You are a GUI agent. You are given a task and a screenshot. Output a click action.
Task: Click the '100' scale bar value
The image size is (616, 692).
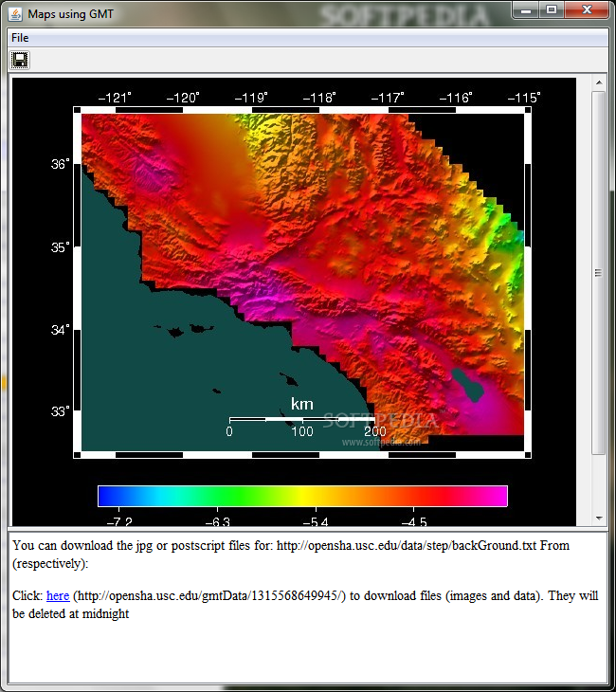pyautogui.click(x=302, y=431)
